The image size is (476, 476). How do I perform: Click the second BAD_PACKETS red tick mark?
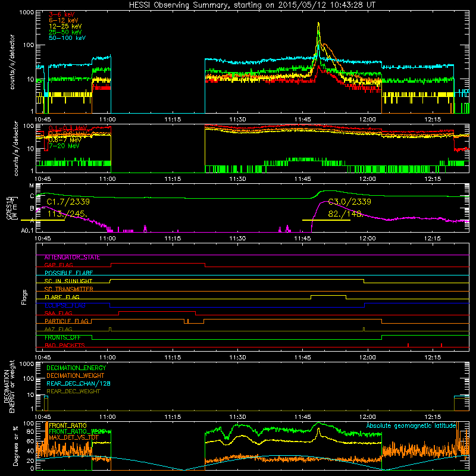441,345
